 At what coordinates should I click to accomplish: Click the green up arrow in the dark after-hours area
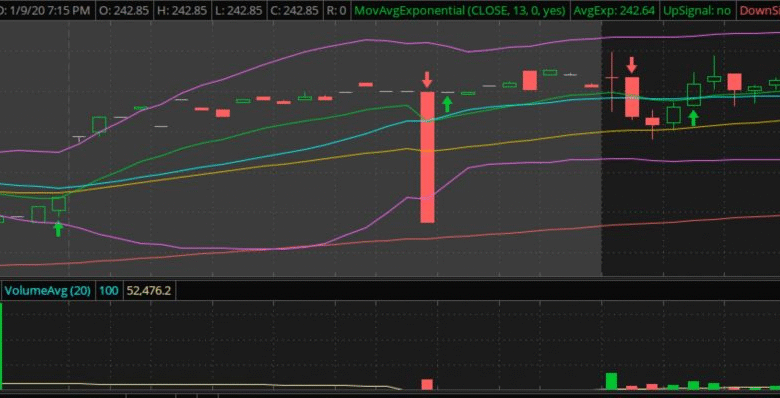coord(693,118)
